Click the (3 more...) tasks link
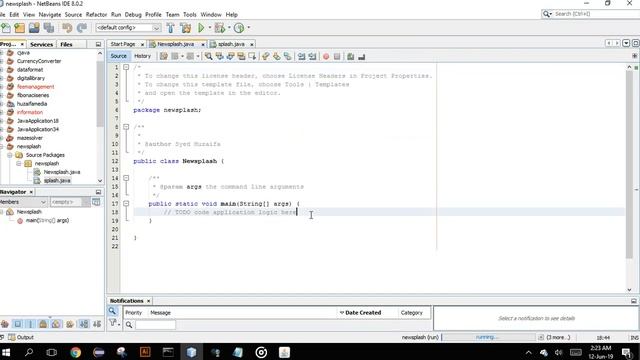This screenshot has width=640, height=360. (x=558, y=337)
